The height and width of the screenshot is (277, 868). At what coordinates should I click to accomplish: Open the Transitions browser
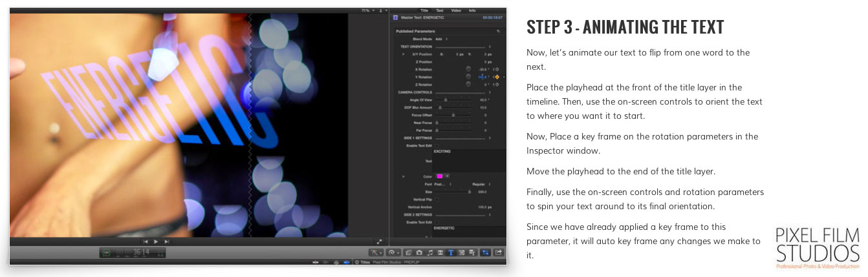point(440,252)
